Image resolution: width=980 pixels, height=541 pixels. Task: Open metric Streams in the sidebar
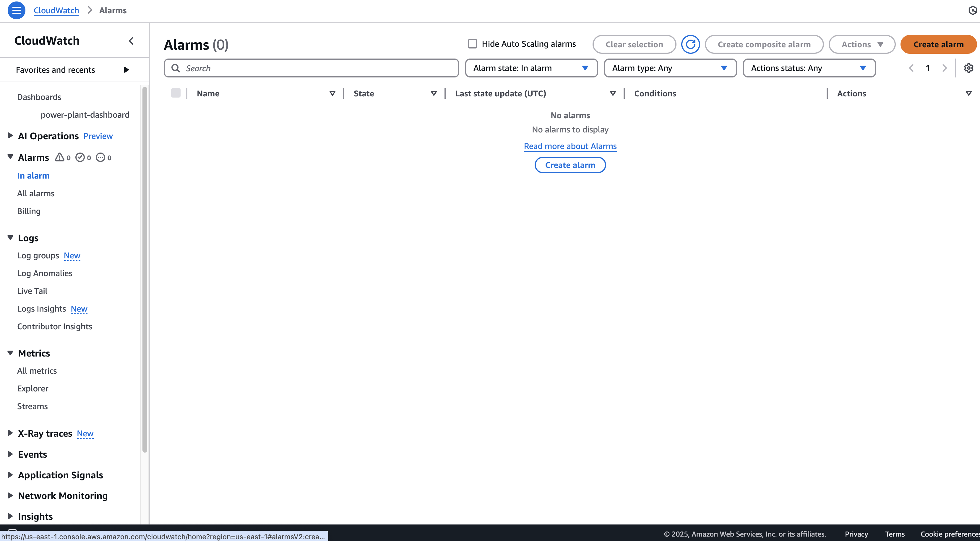pyautogui.click(x=32, y=406)
